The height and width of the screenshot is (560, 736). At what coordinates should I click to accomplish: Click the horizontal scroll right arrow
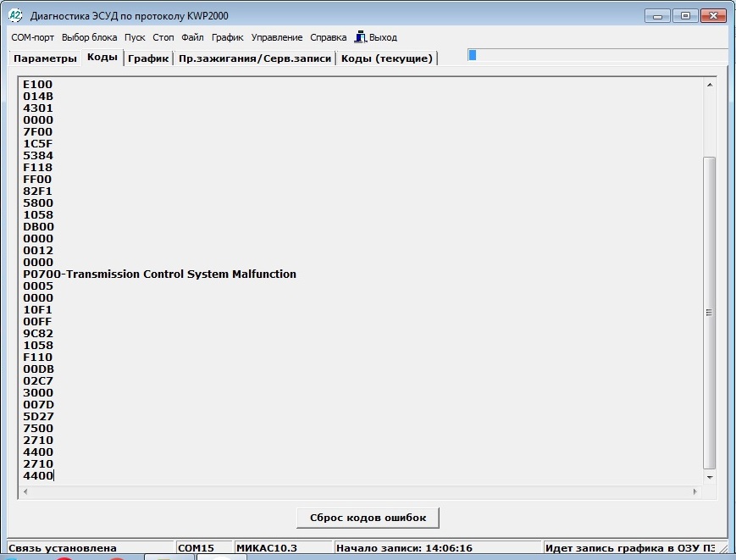pyautogui.click(x=696, y=491)
